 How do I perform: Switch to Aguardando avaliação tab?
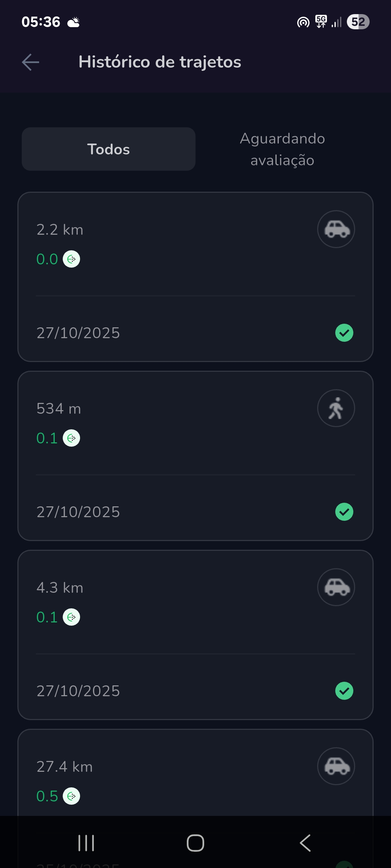tap(282, 149)
